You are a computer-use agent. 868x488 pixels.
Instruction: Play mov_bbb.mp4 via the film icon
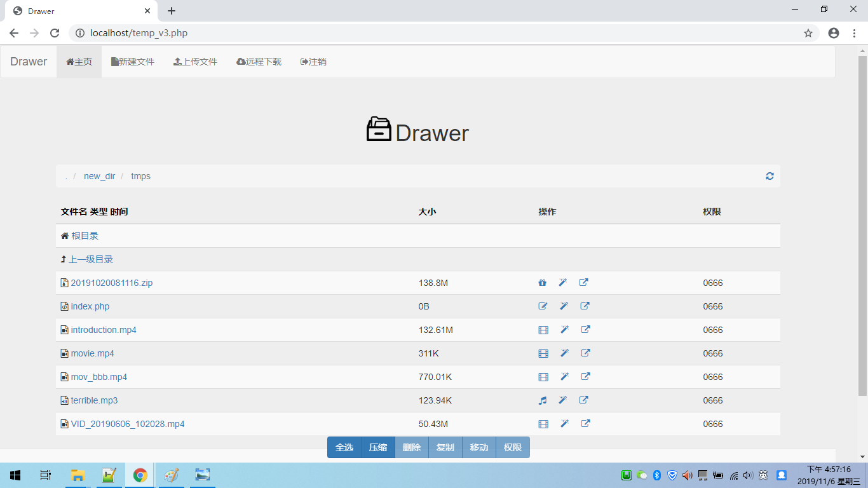tap(543, 377)
